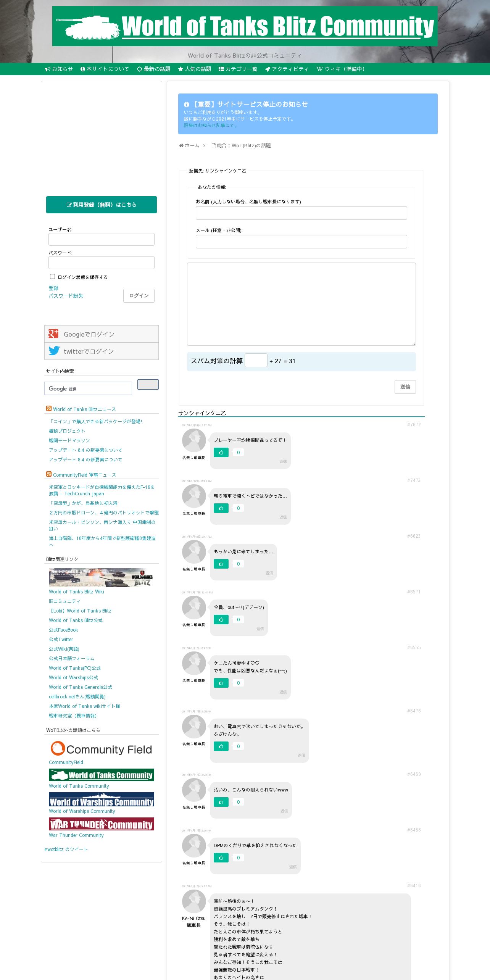Like comment #6476 about laughing in train
Screen dimensions: 490x980
[x=221, y=746]
